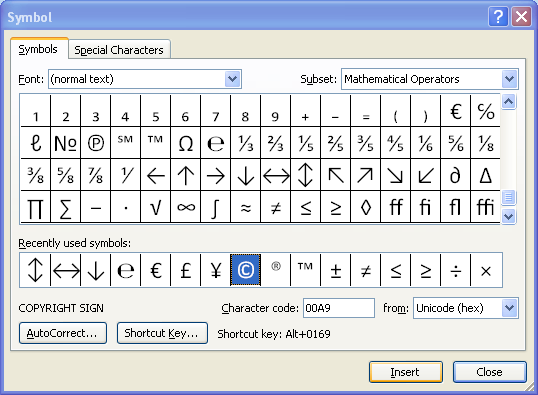
Task: Choose the infinity ∞ symbol
Action: 186,207
